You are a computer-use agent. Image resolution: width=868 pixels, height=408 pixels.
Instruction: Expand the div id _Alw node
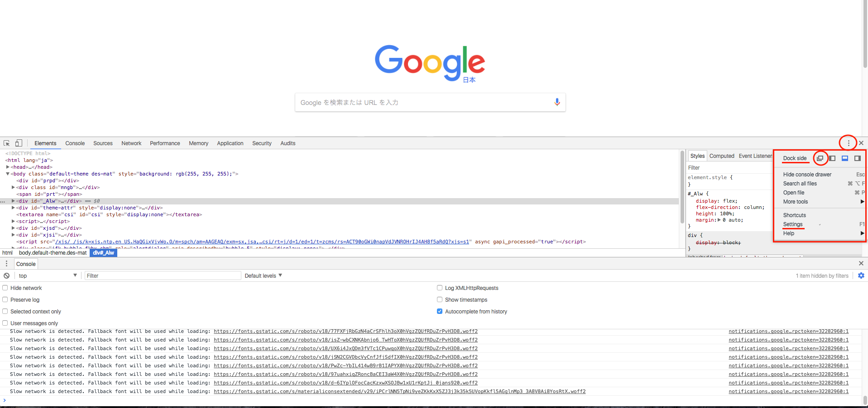[13, 201]
